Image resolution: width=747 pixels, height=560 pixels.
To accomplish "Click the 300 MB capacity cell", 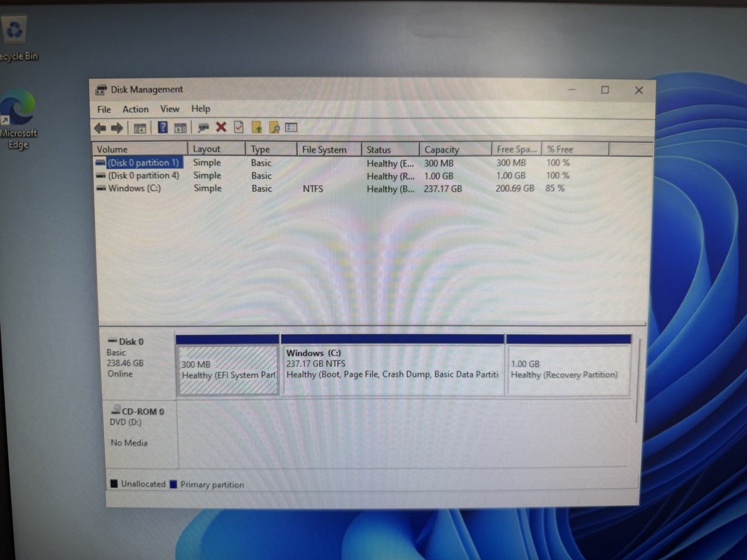I will 439,163.
